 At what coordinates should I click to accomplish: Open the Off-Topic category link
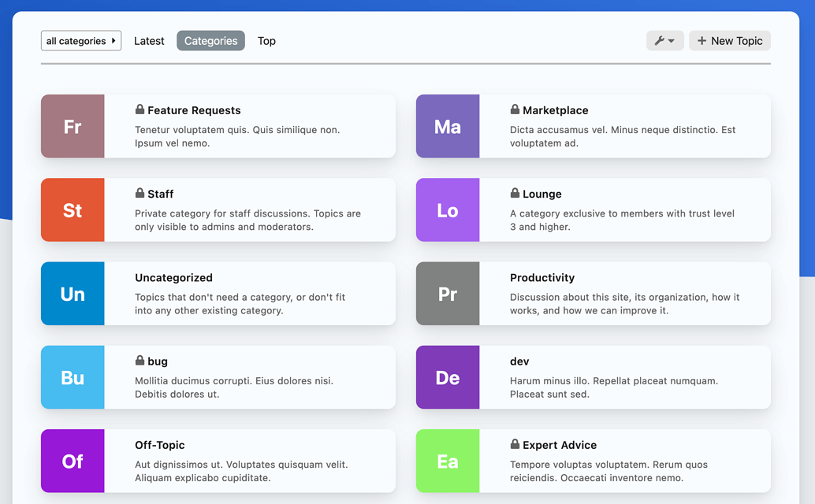(x=160, y=445)
